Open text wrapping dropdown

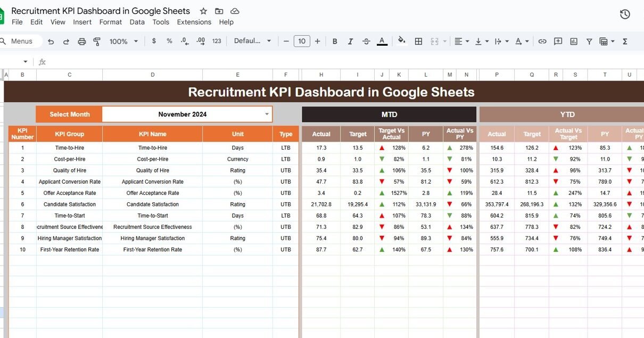pyautogui.click(x=501, y=41)
